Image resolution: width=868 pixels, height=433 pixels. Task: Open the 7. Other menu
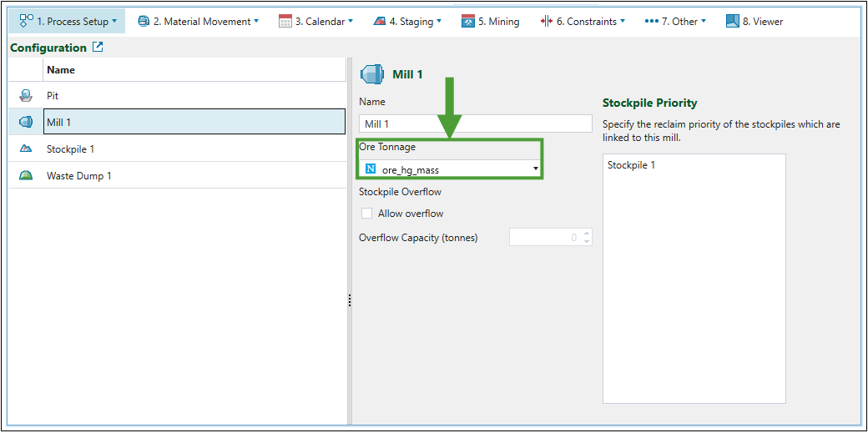(x=675, y=21)
